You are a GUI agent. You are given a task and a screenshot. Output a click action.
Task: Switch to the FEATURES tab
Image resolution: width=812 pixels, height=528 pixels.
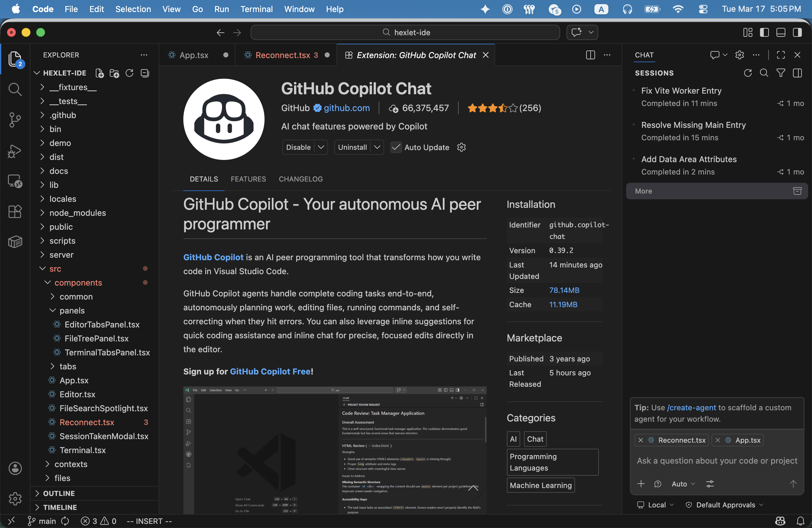(x=248, y=179)
